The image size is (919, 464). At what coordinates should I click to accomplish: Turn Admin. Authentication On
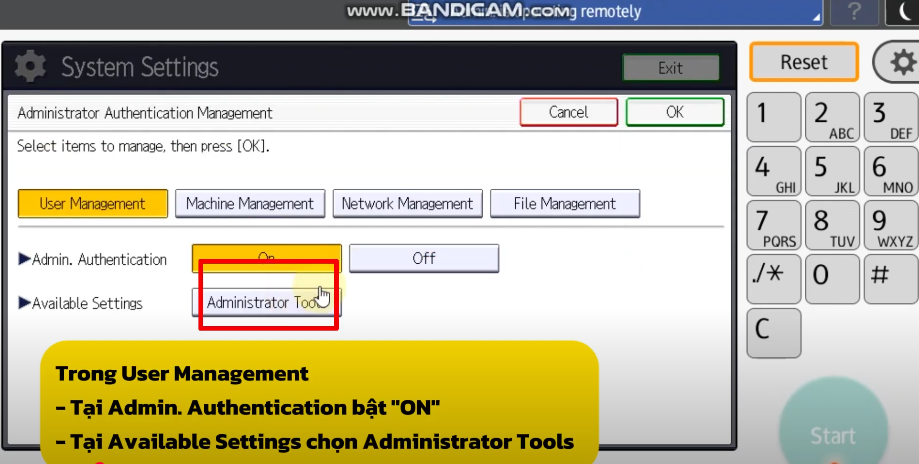[267, 258]
